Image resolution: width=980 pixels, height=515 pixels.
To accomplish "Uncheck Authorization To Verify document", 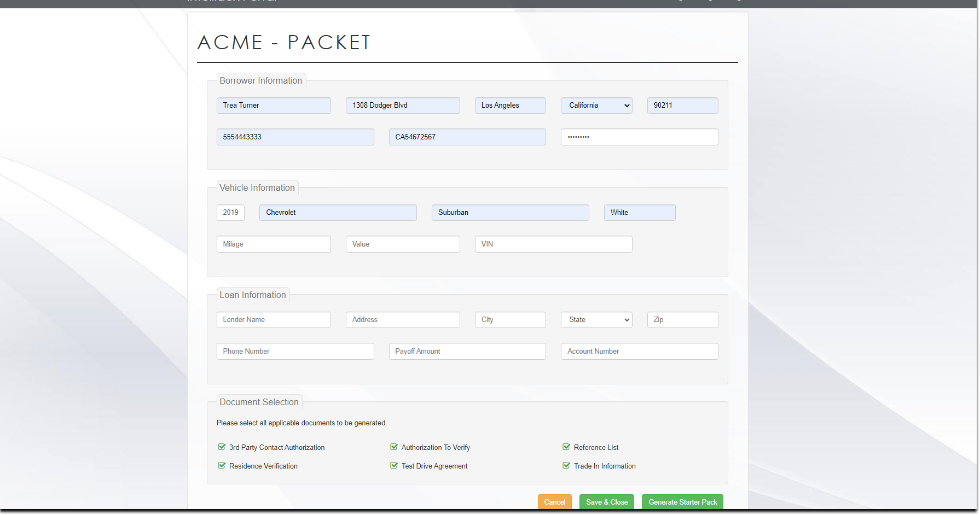I will click(x=394, y=447).
